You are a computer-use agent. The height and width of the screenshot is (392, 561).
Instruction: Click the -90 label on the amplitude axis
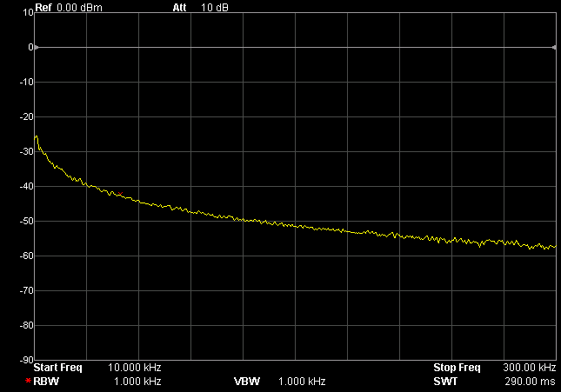coord(26,360)
